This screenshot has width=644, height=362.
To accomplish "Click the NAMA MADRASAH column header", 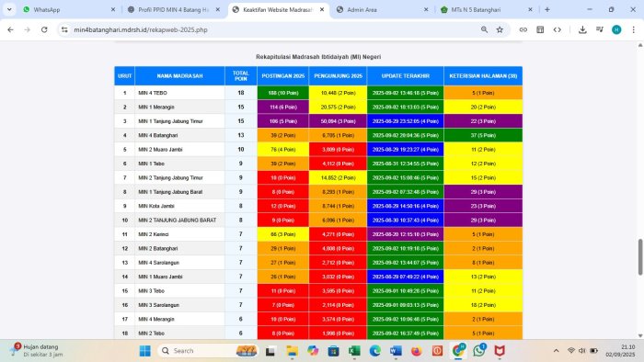I will pyautogui.click(x=179, y=76).
